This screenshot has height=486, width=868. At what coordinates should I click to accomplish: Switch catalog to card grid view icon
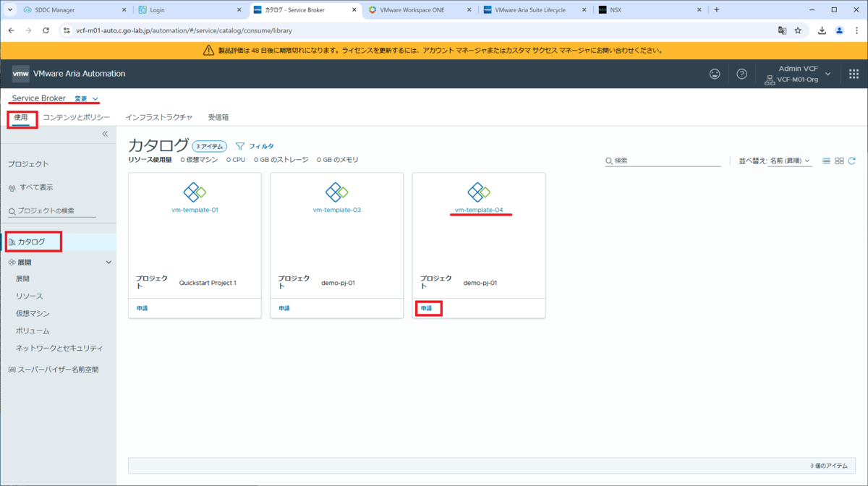(x=839, y=161)
